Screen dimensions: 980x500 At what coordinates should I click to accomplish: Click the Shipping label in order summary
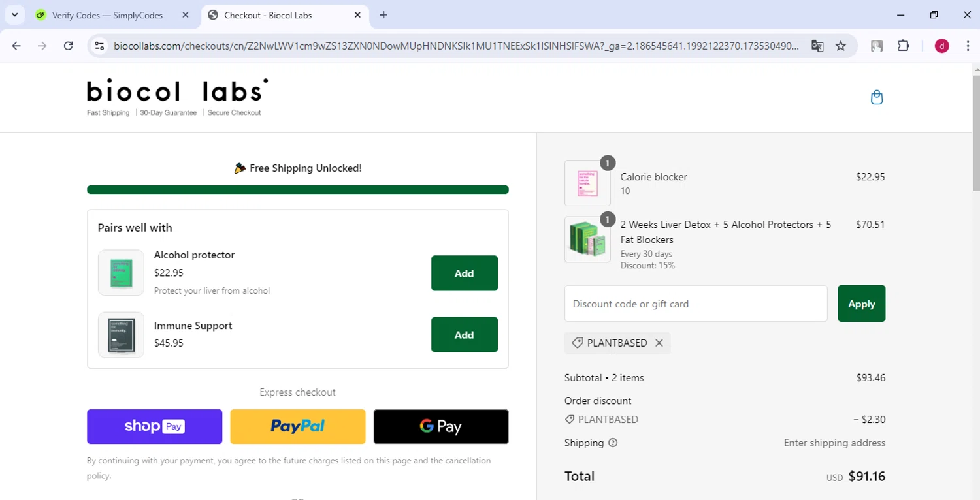pyautogui.click(x=584, y=443)
